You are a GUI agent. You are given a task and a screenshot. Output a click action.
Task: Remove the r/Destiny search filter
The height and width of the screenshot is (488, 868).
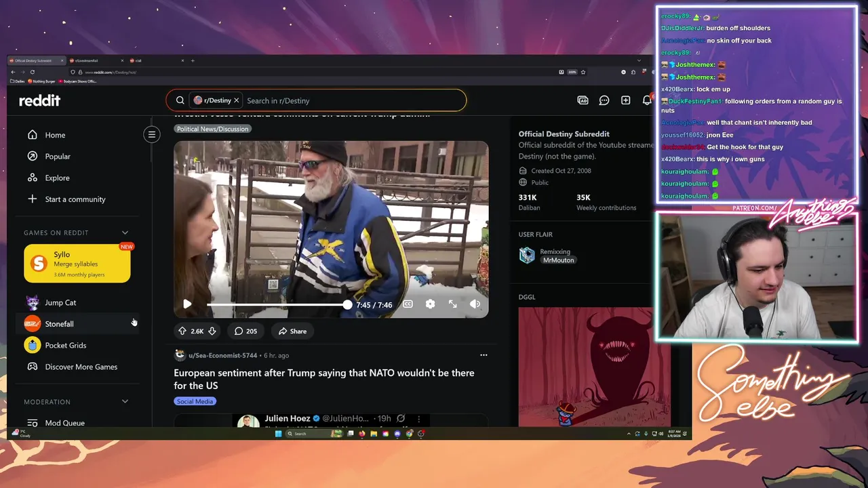[236, 100]
